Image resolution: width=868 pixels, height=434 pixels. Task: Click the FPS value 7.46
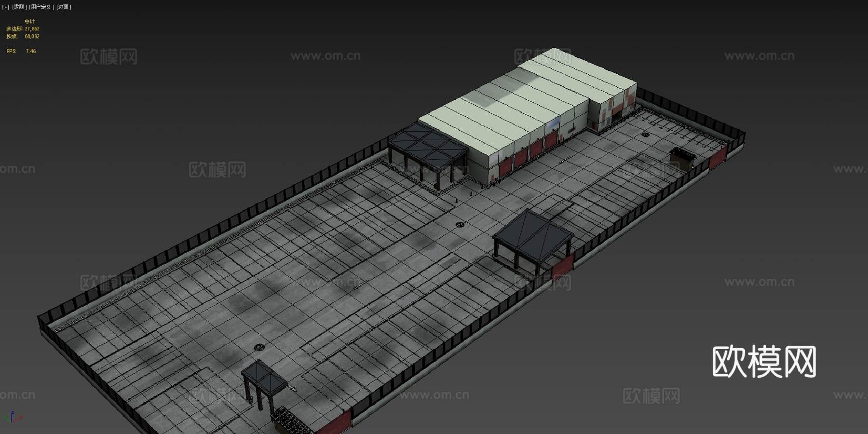(x=31, y=51)
